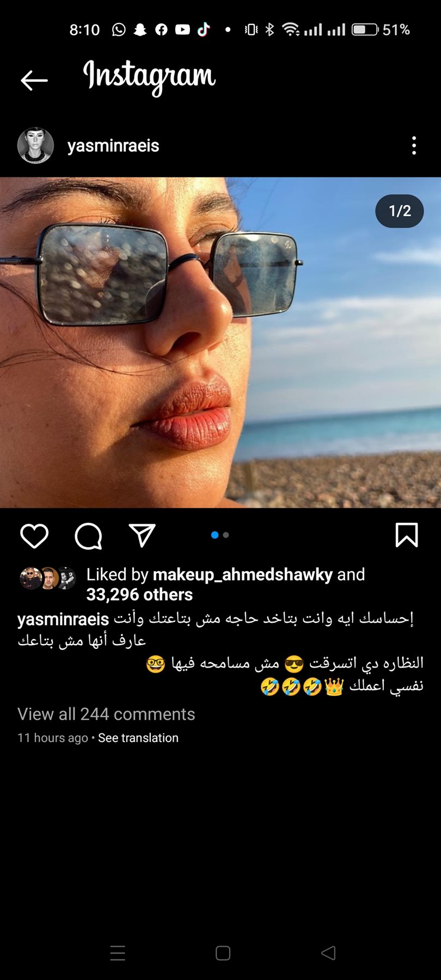
Task: Open yasminraeis profile picture
Action: tap(35, 145)
